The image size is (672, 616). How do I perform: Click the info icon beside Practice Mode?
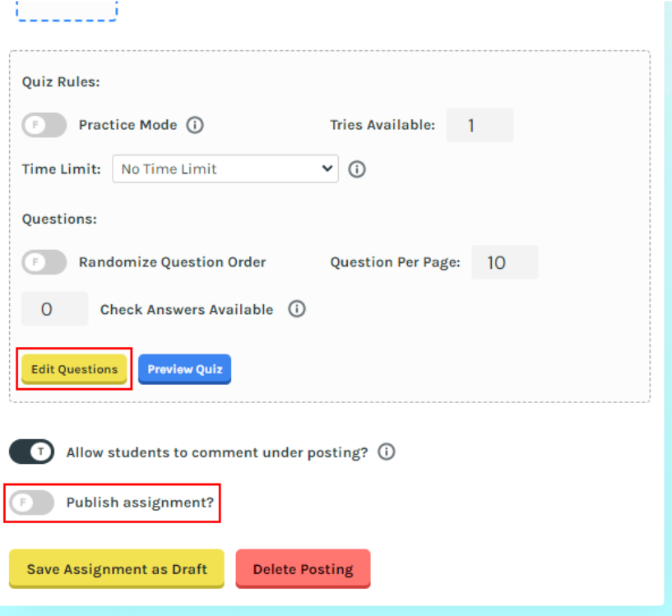pos(195,125)
